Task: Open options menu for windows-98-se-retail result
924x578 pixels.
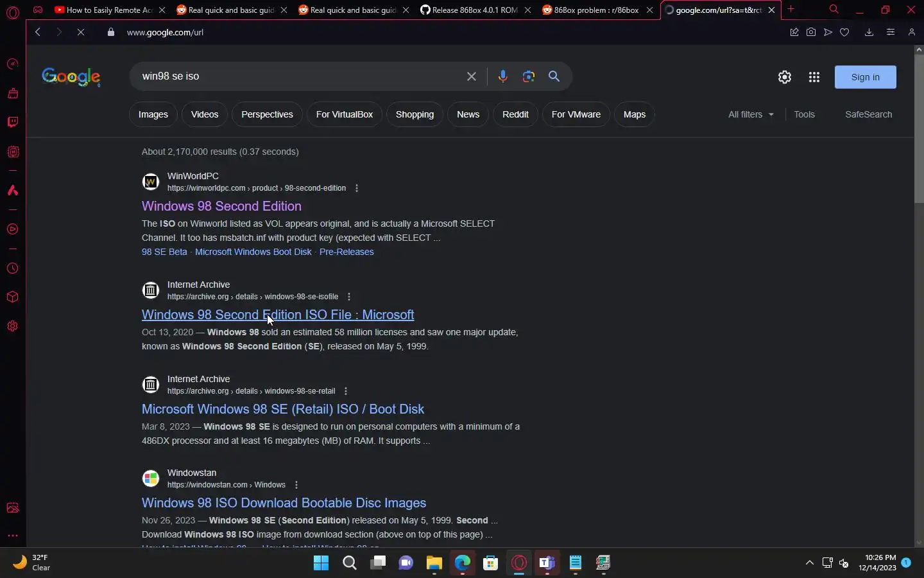Action: tap(346, 391)
